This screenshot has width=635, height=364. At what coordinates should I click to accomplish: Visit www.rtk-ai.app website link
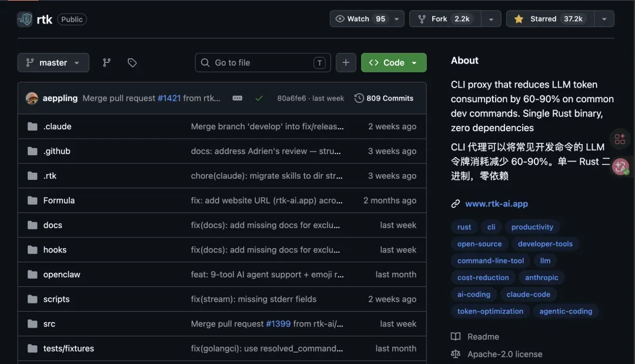coord(496,204)
